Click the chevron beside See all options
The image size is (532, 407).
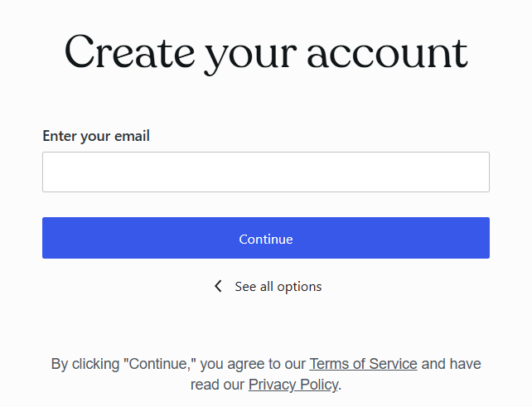pos(218,287)
